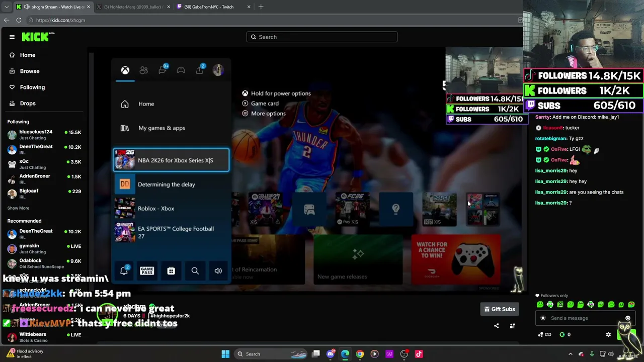Click the FC26 game tile
Image resolution: width=644 pixels, height=362 pixels.
pyautogui.click(x=352, y=209)
